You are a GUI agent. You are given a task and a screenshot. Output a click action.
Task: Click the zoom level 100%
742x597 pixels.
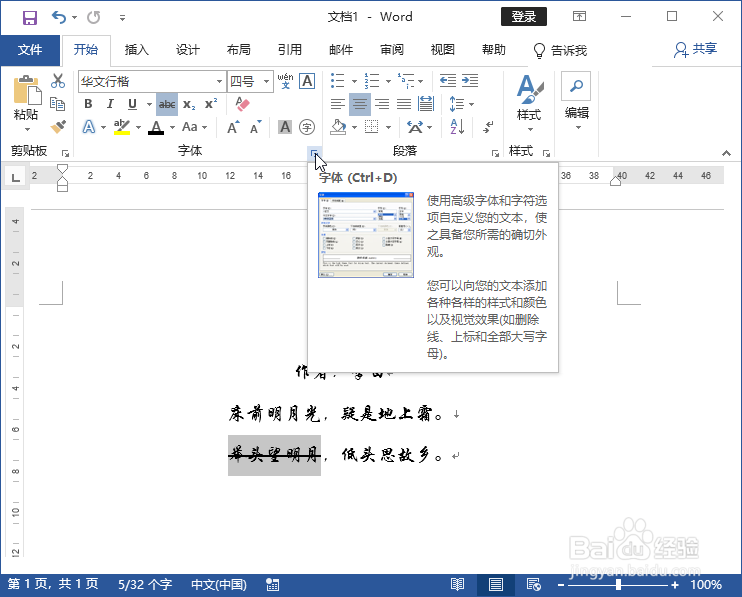(x=706, y=585)
